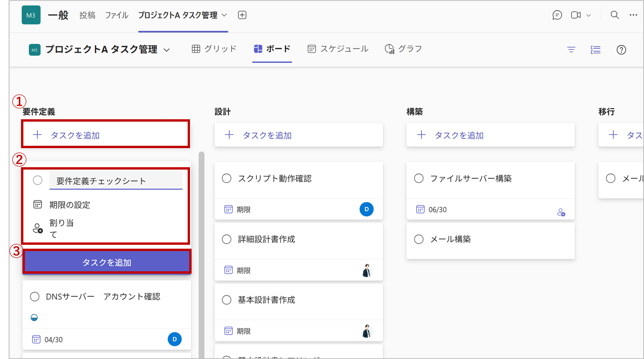Click the avatar on 詳細設計書作成 task card
The height and width of the screenshot is (359, 644).
tap(366, 270)
